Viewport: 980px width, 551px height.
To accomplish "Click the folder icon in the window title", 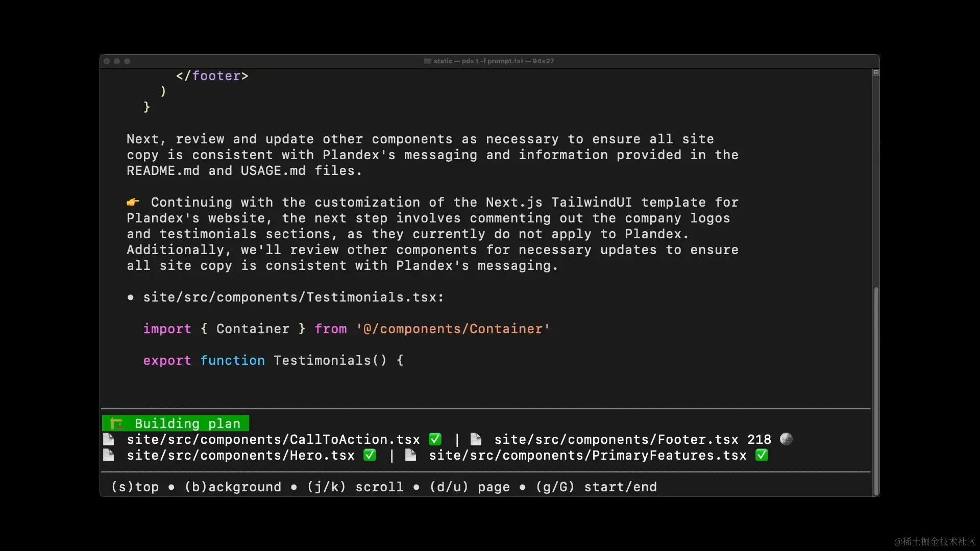I will tap(428, 61).
